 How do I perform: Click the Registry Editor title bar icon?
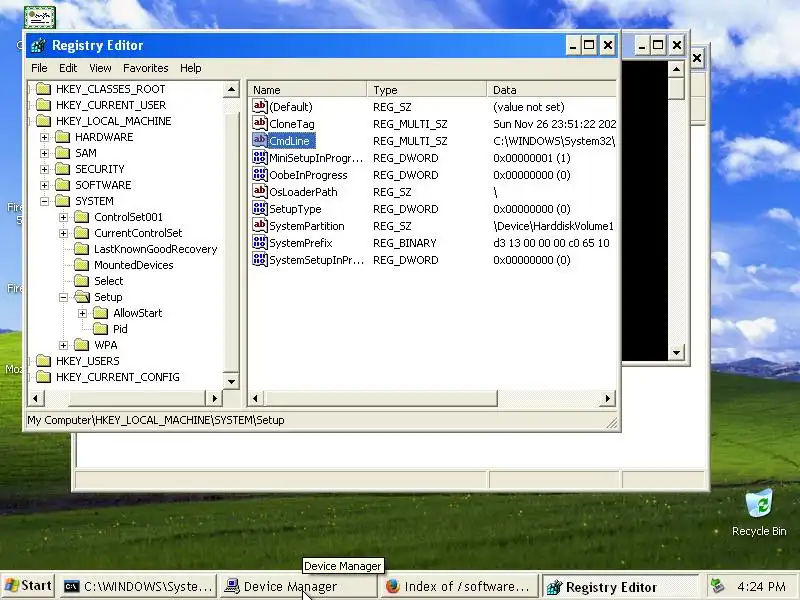click(39, 45)
